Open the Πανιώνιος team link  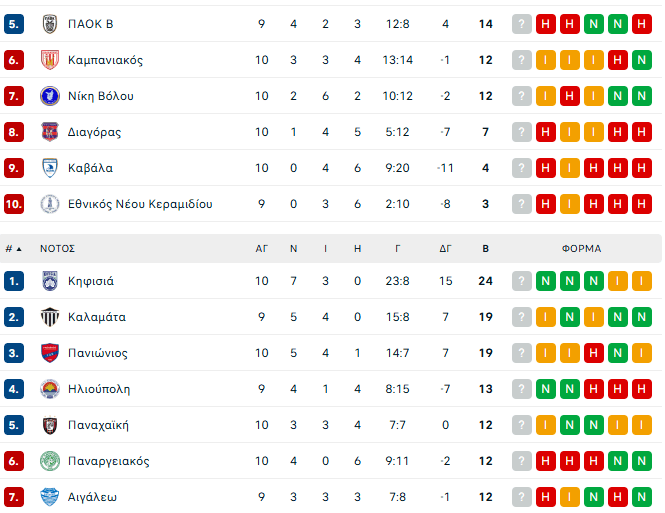tap(98, 353)
